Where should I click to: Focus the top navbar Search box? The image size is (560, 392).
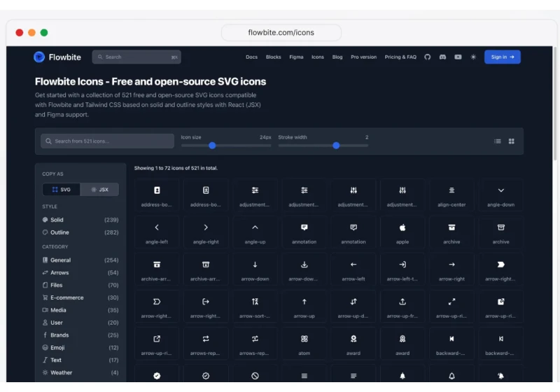[136, 57]
